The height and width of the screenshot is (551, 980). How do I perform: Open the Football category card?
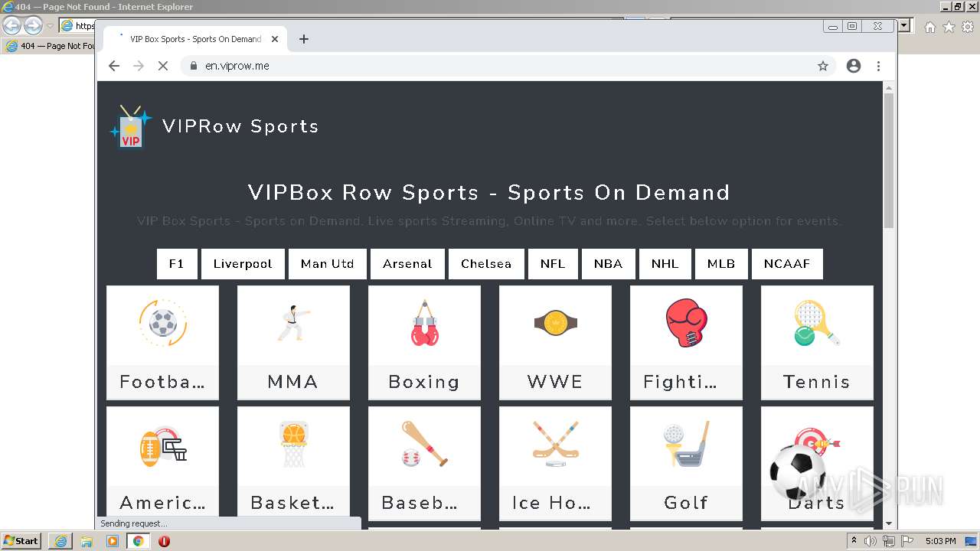162,342
